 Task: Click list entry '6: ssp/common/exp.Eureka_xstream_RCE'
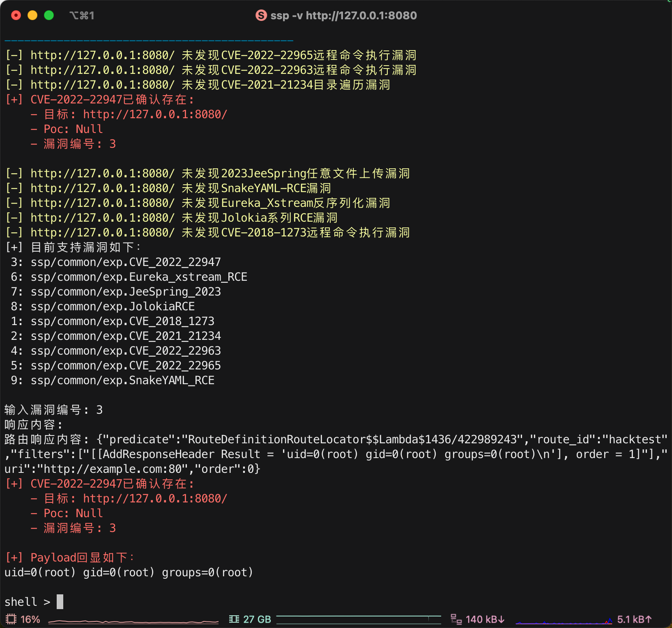[x=129, y=277]
